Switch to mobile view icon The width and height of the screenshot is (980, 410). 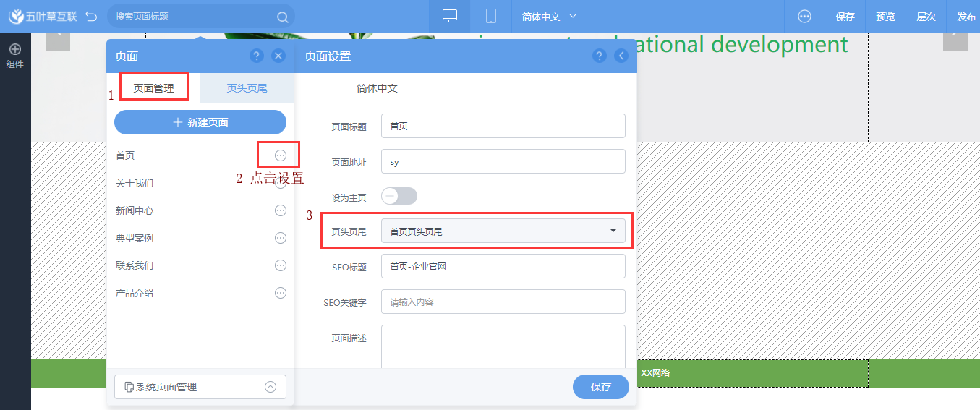(491, 17)
